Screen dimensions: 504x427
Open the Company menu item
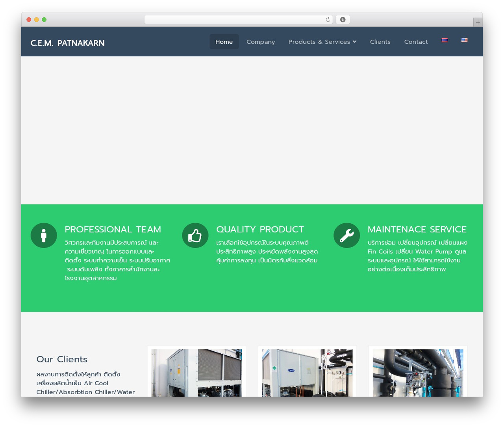[261, 42]
